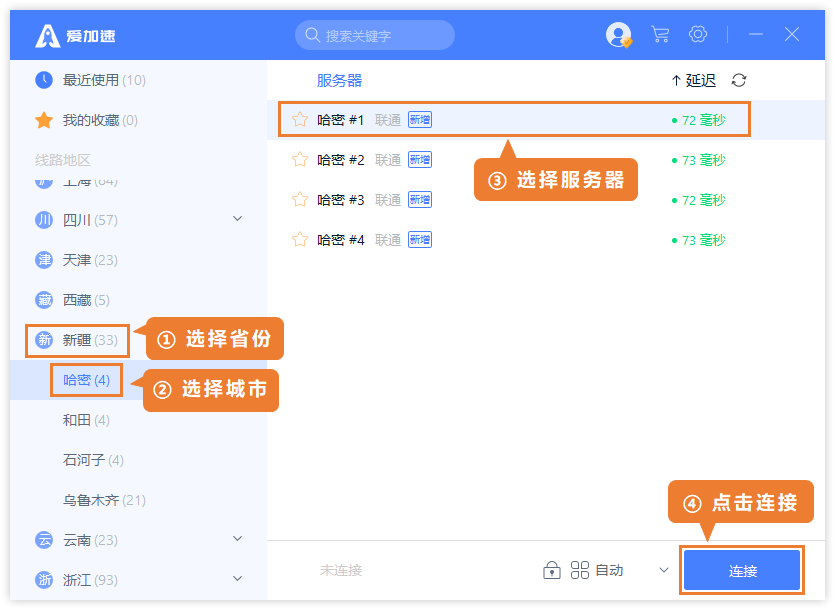Click the 爱加速 logo

(75, 36)
